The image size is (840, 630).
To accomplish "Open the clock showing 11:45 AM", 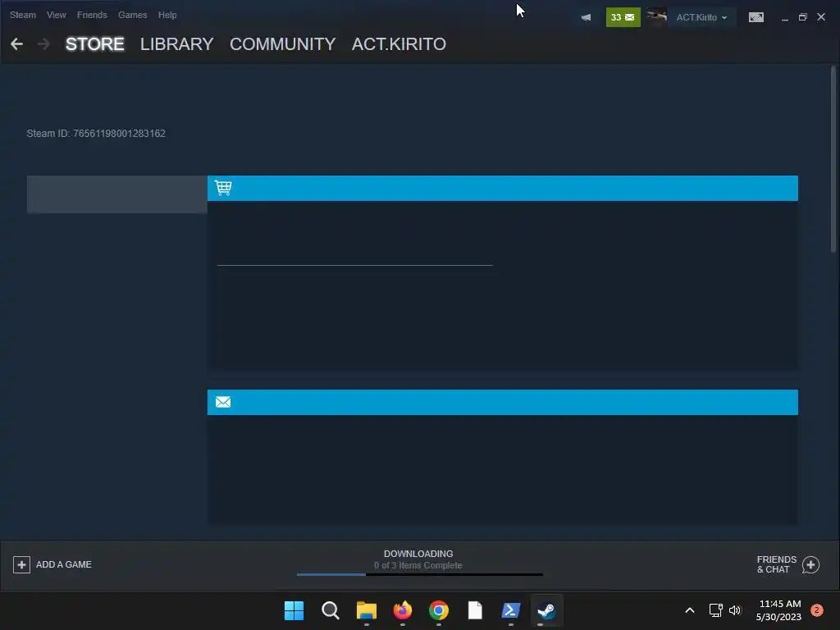I will (779, 610).
